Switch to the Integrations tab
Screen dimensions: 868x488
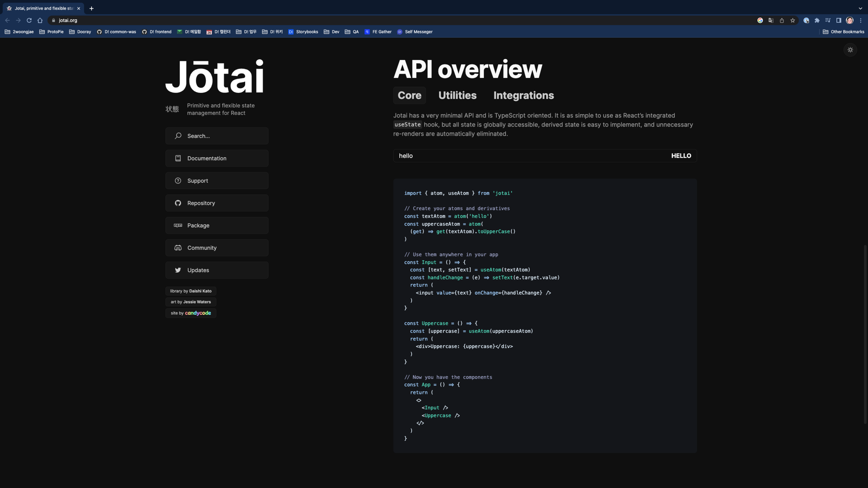(x=523, y=95)
